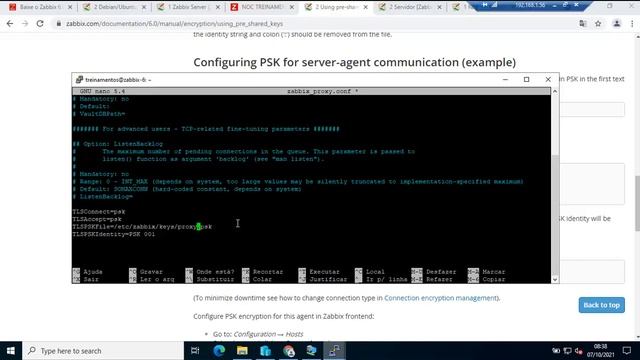The height and width of the screenshot is (360, 640).
Task: Click the translate page icon
Action: 582,24
